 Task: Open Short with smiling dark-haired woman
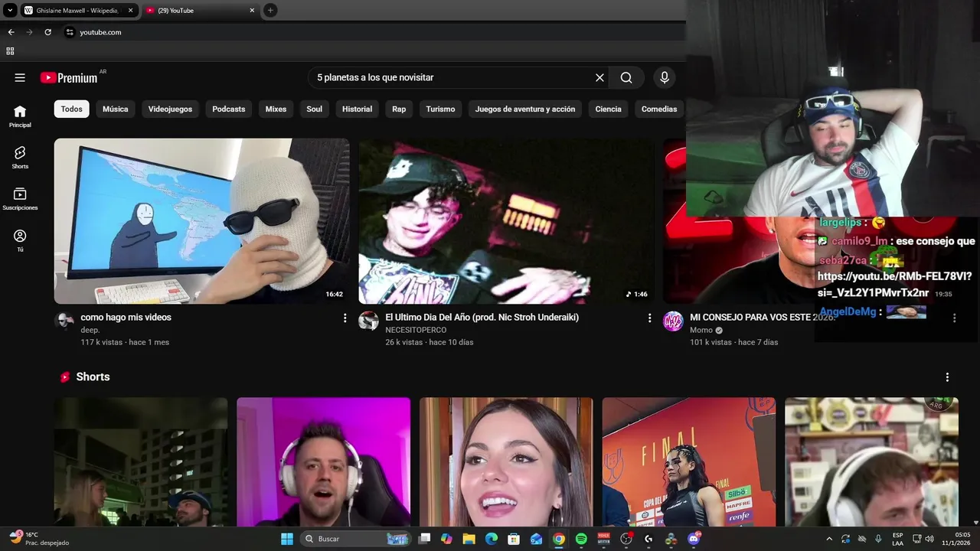(506, 461)
